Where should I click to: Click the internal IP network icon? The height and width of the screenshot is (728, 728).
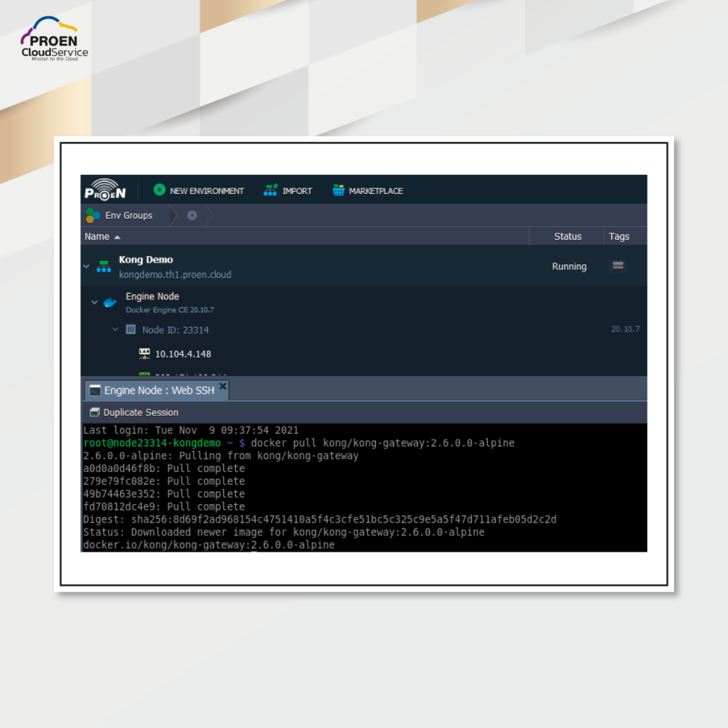(144, 353)
